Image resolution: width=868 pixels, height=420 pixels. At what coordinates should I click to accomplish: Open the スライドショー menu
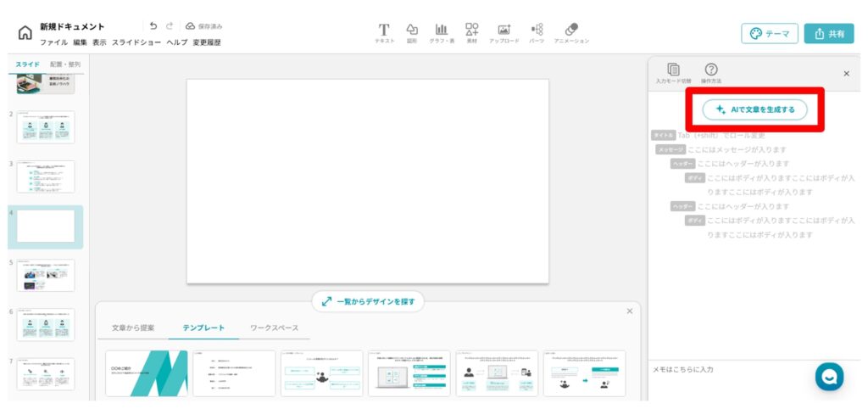tap(136, 42)
